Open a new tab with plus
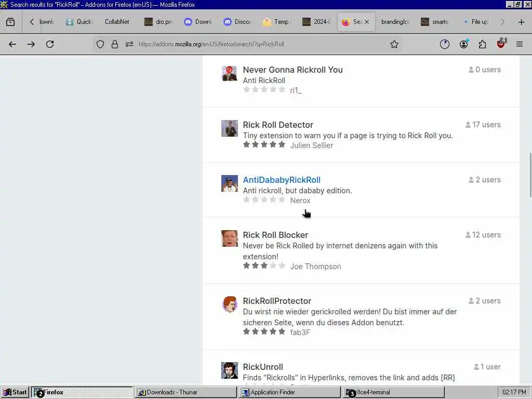This screenshot has width=532, height=399. pos(522,22)
